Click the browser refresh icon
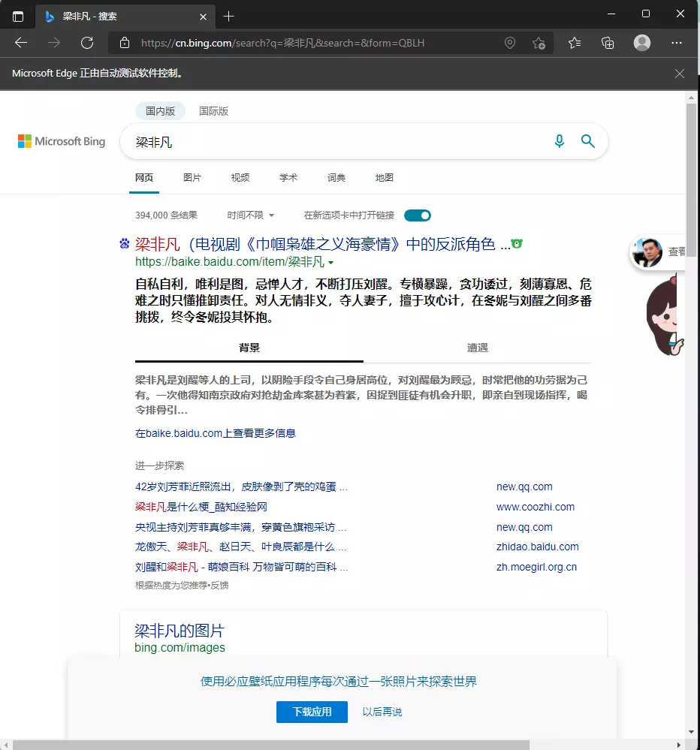Image resolution: width=700 pixels, height=750 pixels. tap(87, 43)
